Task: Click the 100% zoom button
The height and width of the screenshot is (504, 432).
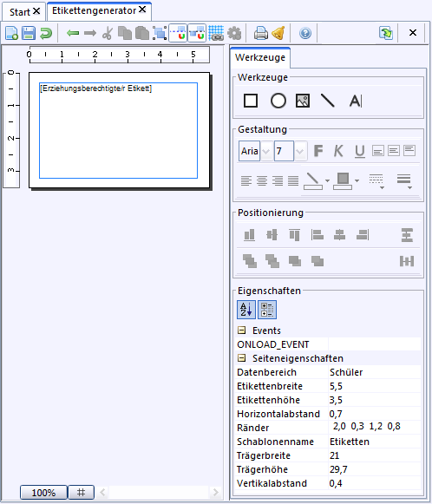Action: pos(43,493)
